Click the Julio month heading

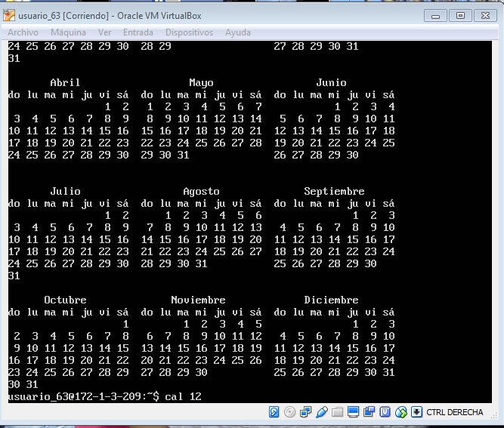65,192
